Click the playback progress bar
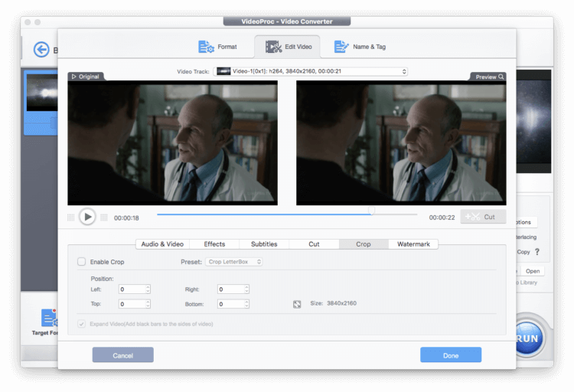Image resolution: width=574 pixels, height=392 pixels. (287, 214)
